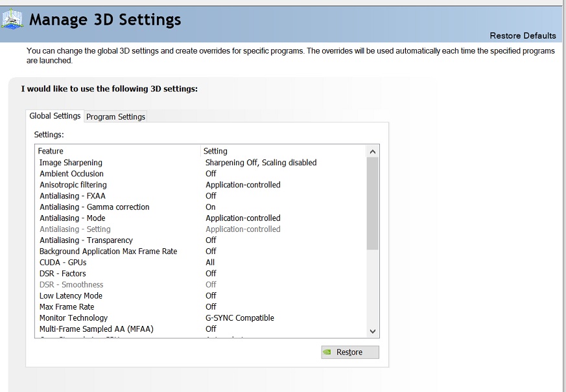Screen dimensions: 566x392
Task: Open the Program Settings tab
Action: tap(115, 117)
